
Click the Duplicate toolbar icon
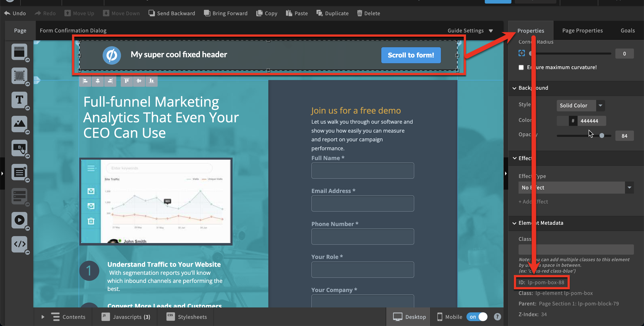point(319,13)
